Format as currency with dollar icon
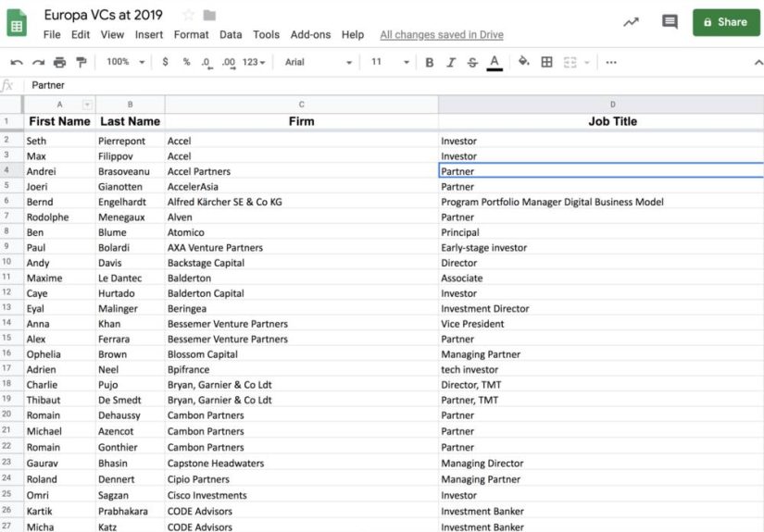This screenshot has height=532, width=764. click(165, 62)
